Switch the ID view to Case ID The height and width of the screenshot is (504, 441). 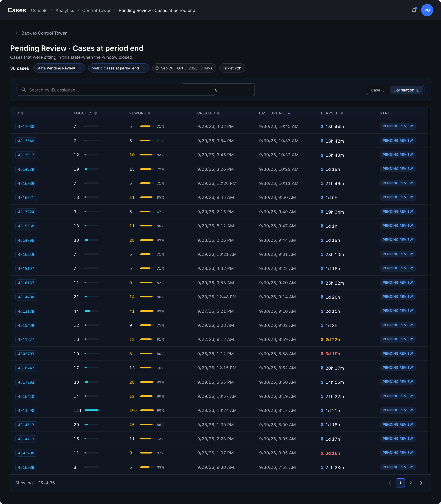[x=378, y=90]
